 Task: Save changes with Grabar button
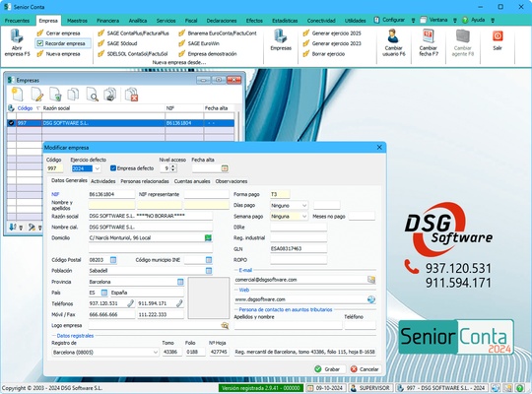coord(328,369)
